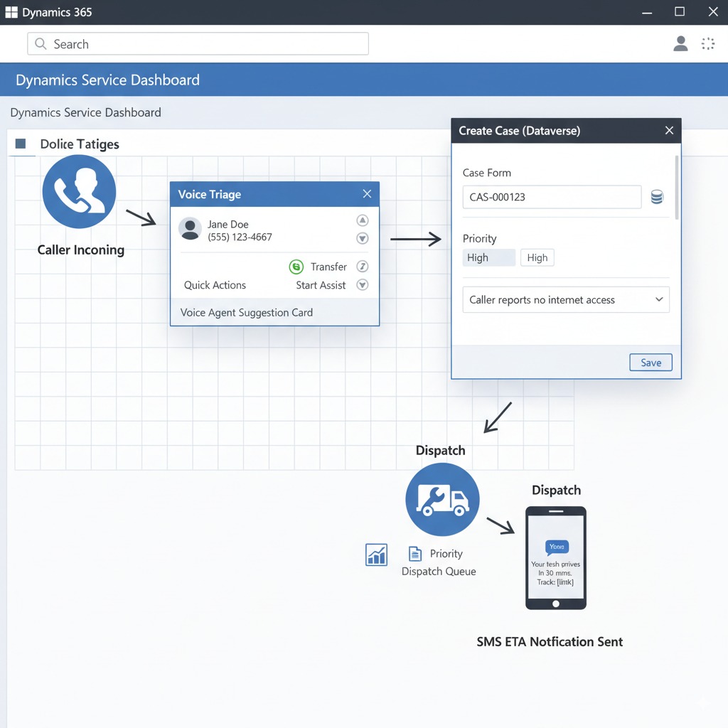
Task: Click the up arrow circle beside Jane Doe
Action: pyautogui.click(x=362, y=220)
